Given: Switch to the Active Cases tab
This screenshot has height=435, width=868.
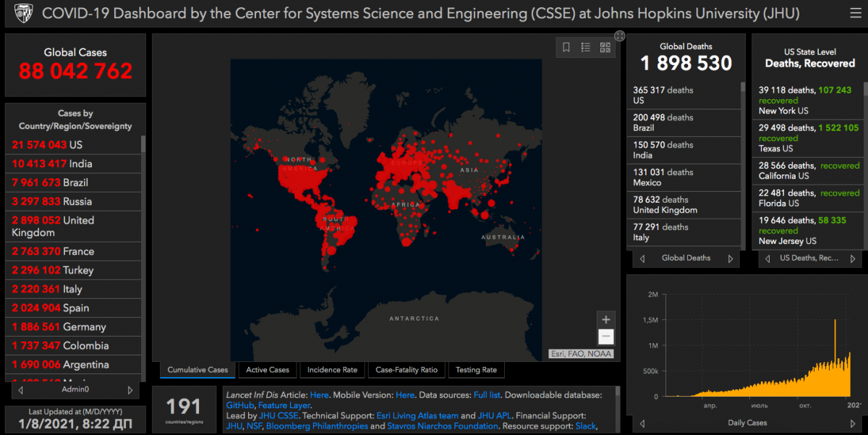Looking at the screenshot, I should click(268, 370).
